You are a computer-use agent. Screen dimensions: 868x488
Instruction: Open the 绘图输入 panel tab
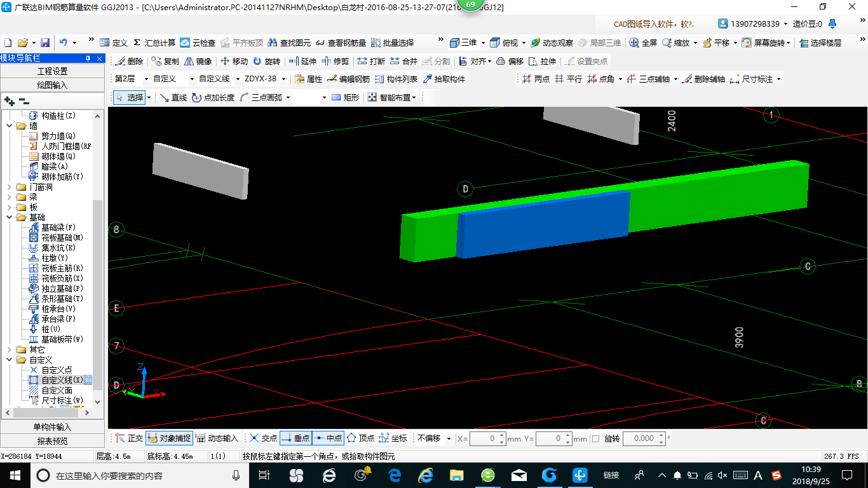pos(52,85)
